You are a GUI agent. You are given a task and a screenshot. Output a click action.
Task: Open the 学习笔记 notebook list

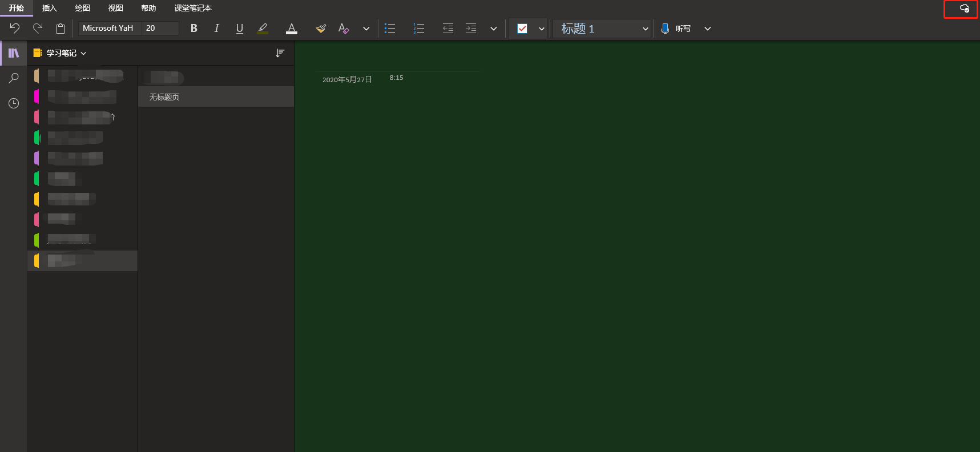(60, 53)
